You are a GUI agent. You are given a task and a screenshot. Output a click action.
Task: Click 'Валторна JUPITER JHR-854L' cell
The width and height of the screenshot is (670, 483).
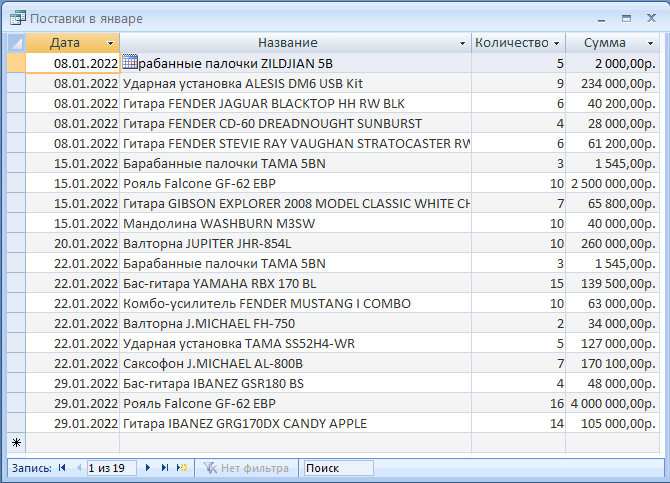[295, 243]
